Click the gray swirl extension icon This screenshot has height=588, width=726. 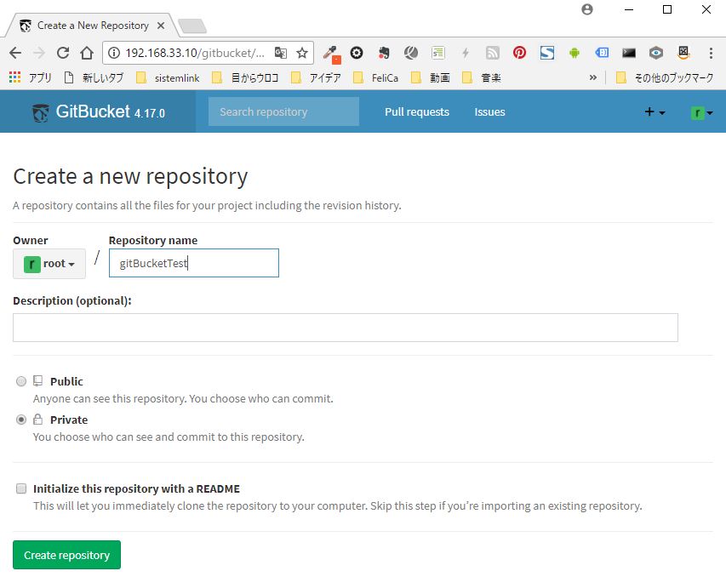pos(411,53)
